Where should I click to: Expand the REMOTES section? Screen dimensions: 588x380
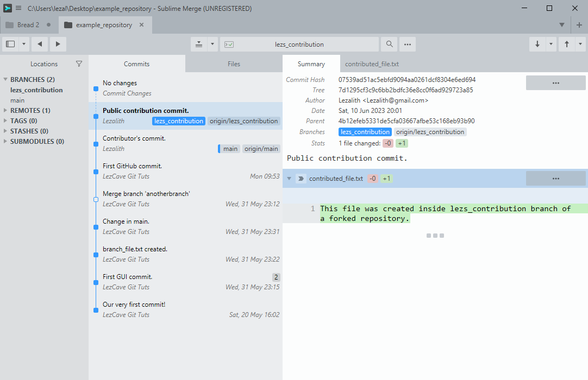pos(5,110)
